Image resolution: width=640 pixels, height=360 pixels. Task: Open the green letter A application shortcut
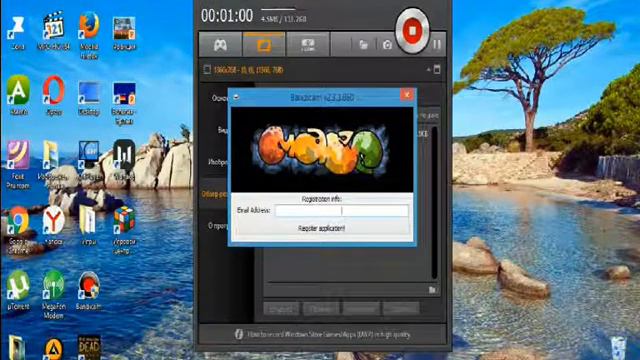point(18,95)
